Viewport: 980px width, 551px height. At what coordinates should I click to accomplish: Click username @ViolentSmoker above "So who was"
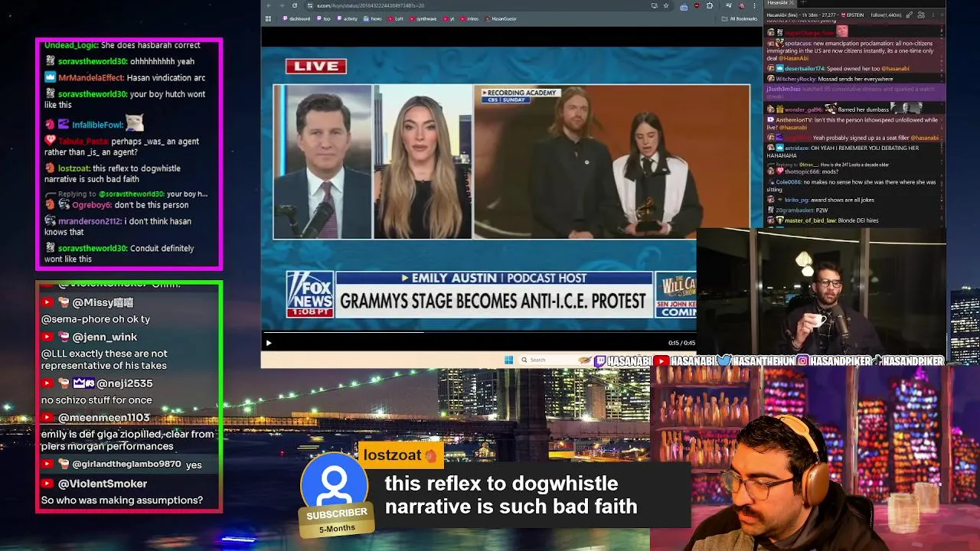coord(103,484)
